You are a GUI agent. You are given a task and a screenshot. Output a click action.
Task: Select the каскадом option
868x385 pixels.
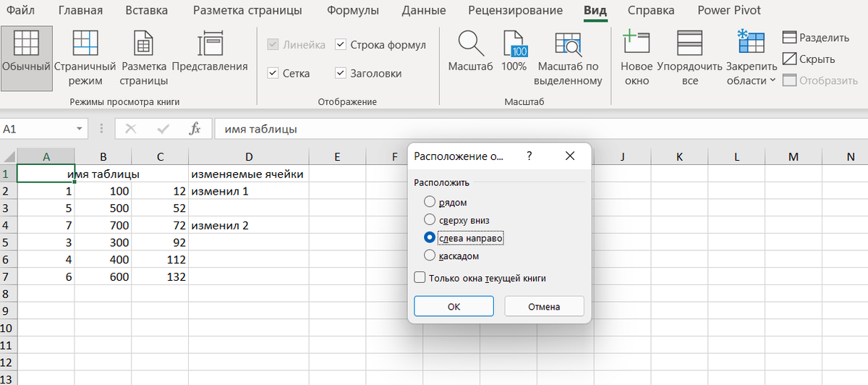pos(430,255)
